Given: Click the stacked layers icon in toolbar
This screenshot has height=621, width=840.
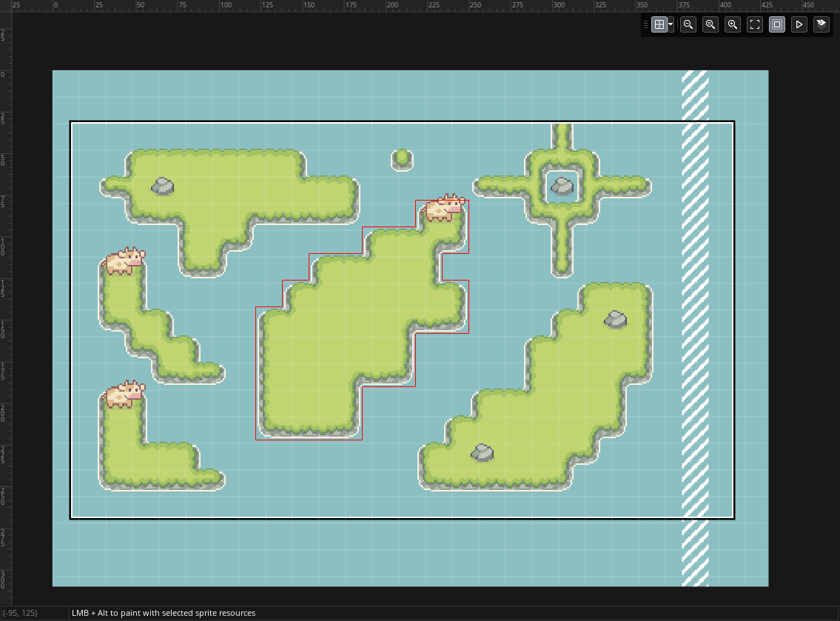Looking at the screenshot, I should click(821, 24).
